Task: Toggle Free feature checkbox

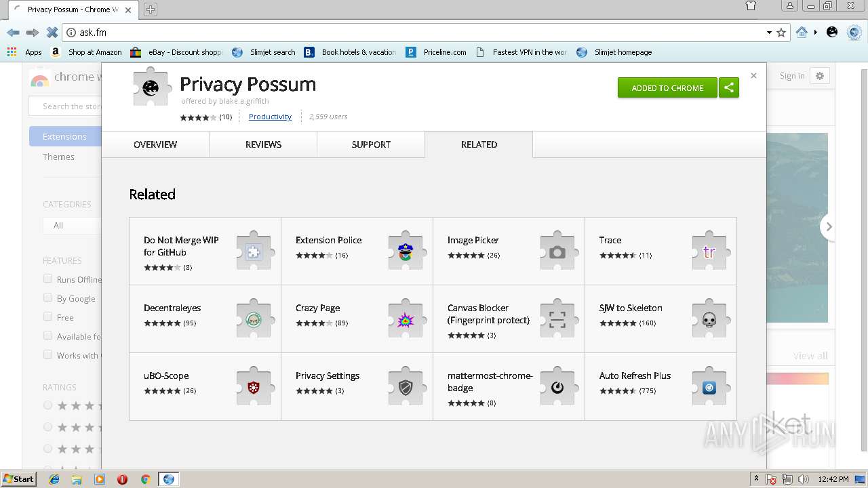Action: tap(47, 317)
